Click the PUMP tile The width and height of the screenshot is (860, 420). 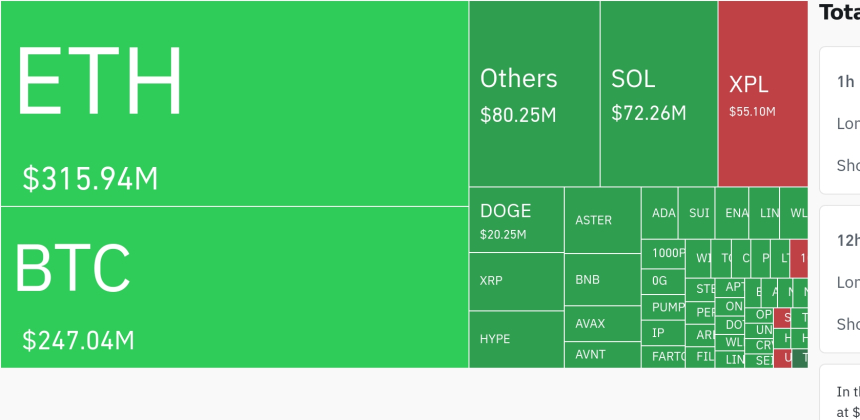663,307
